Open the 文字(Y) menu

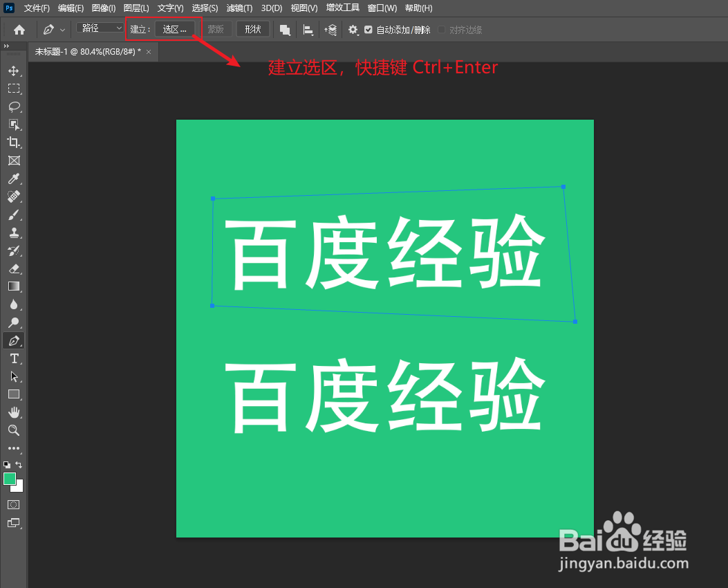tap(170, 8)
